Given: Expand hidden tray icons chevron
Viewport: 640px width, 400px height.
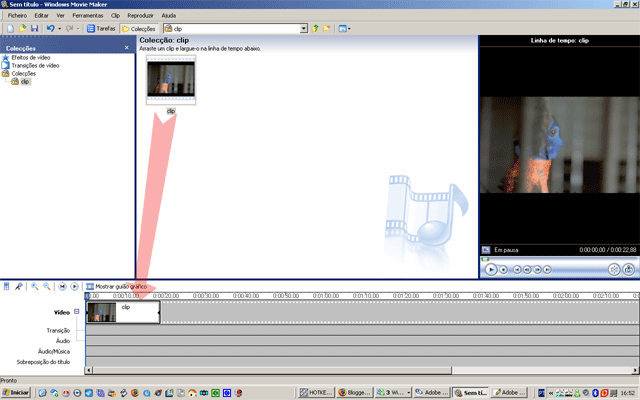Looking at the screenshot, I should pyautogui.click(x=551, y=393).
